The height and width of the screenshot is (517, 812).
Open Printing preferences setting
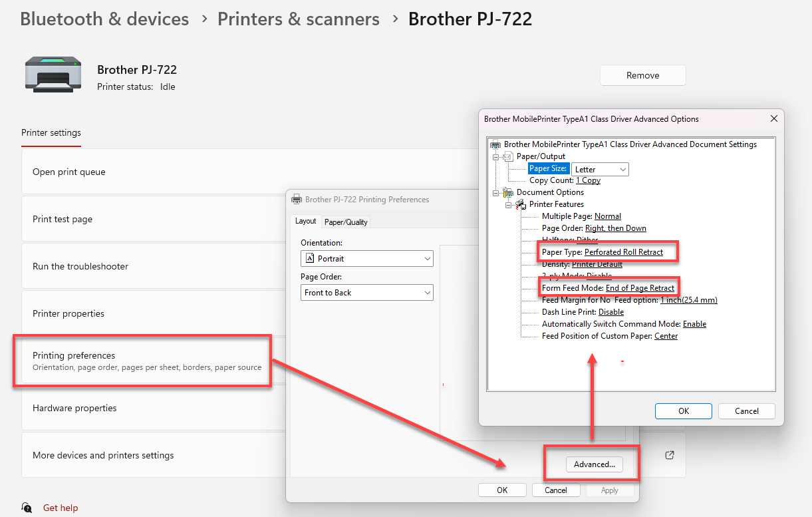[x=142, y=361]
